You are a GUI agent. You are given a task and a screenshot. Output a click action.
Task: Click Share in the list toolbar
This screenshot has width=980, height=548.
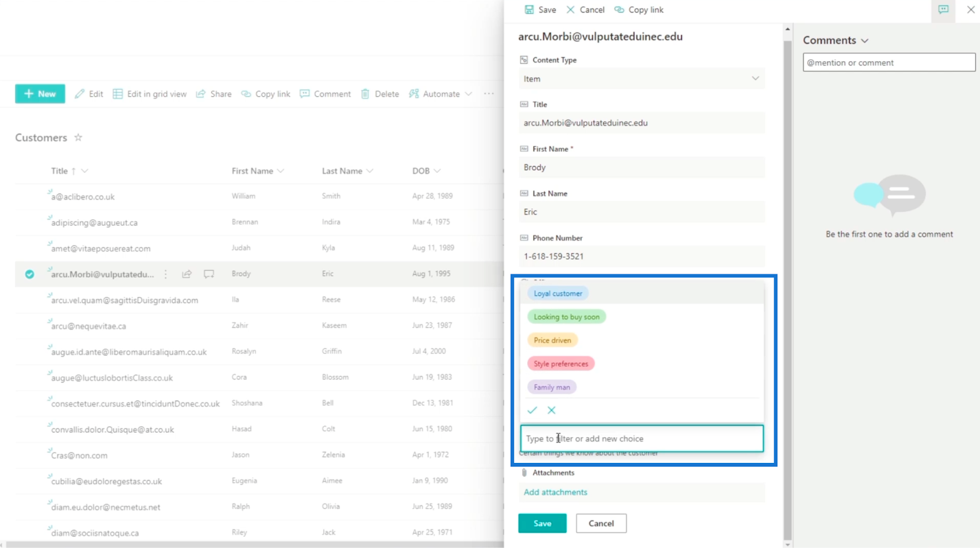coord(214,94)
